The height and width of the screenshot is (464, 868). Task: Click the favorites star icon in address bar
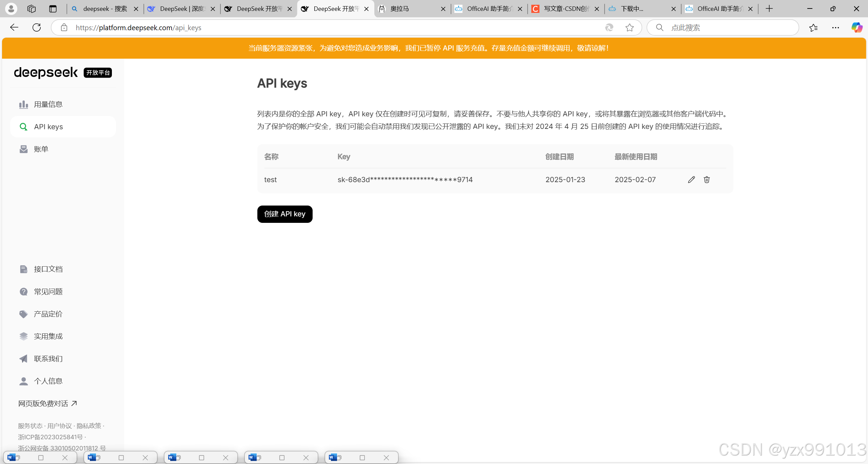630,27
